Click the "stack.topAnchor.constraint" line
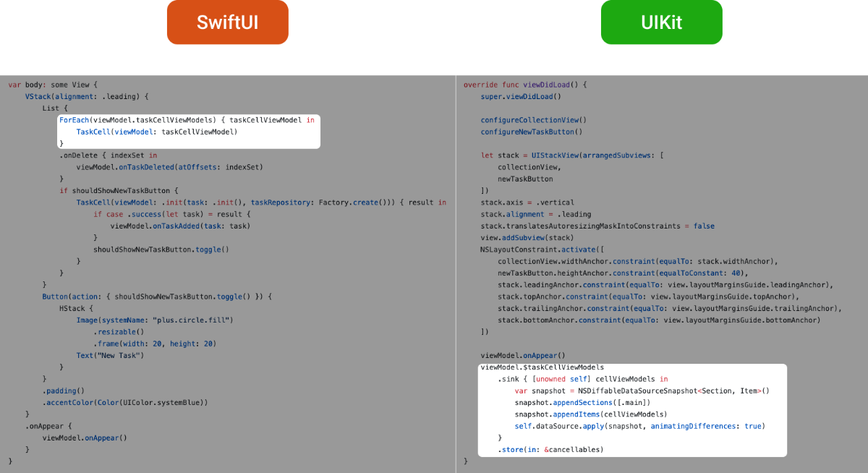The height and width of the screenshot is (473, 868). pyautogui.click(x=648, y=297)
